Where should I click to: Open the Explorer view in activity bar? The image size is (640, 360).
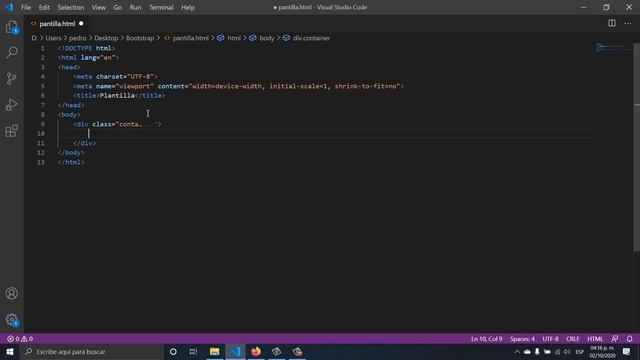(x=11, y=27)
